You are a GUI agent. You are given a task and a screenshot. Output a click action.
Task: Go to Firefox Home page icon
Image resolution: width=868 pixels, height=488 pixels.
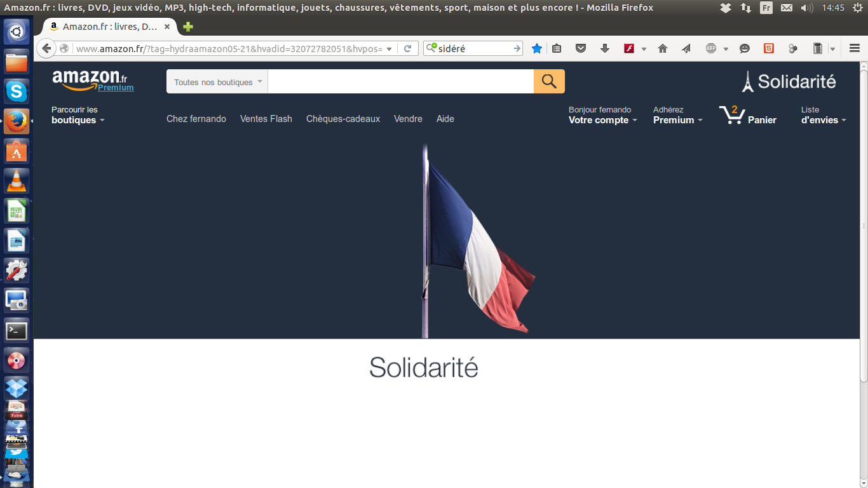click(663, 48)
